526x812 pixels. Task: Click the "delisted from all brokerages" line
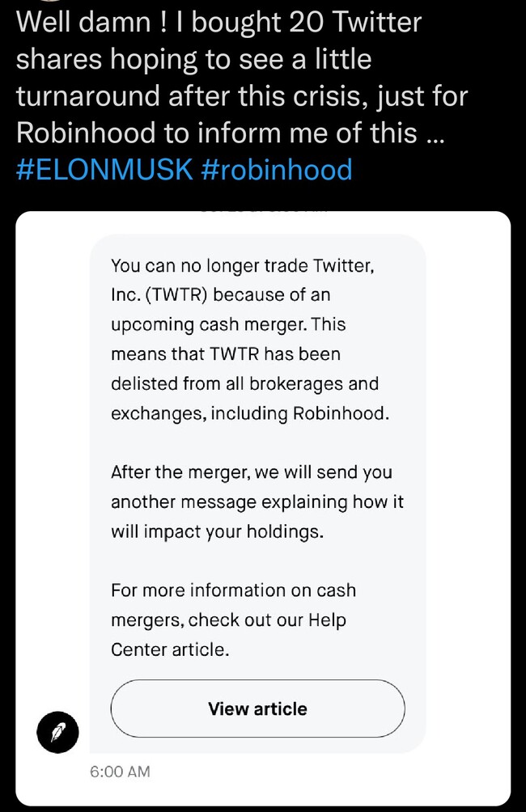tap(244, 383)
